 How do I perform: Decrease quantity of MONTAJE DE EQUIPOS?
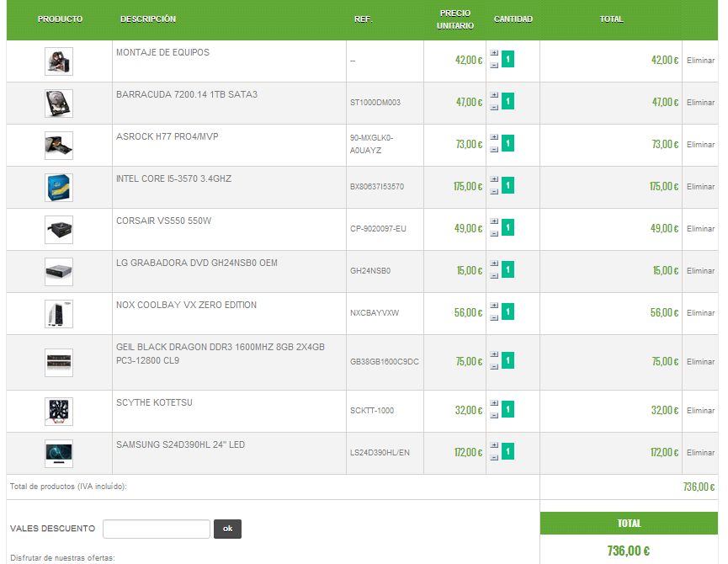(x=494, y=66)
